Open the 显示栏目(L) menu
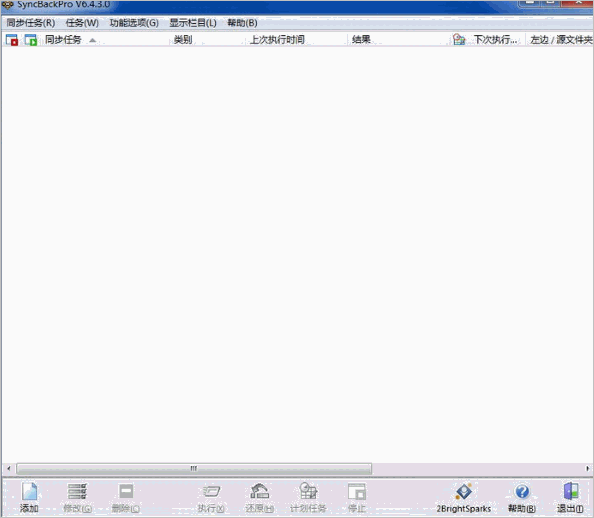 point(193,23)
